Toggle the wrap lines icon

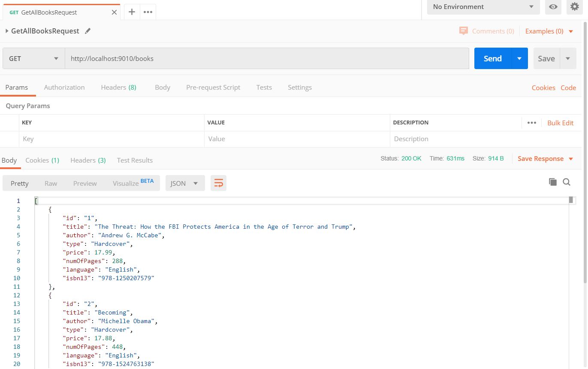pos(218,183)
